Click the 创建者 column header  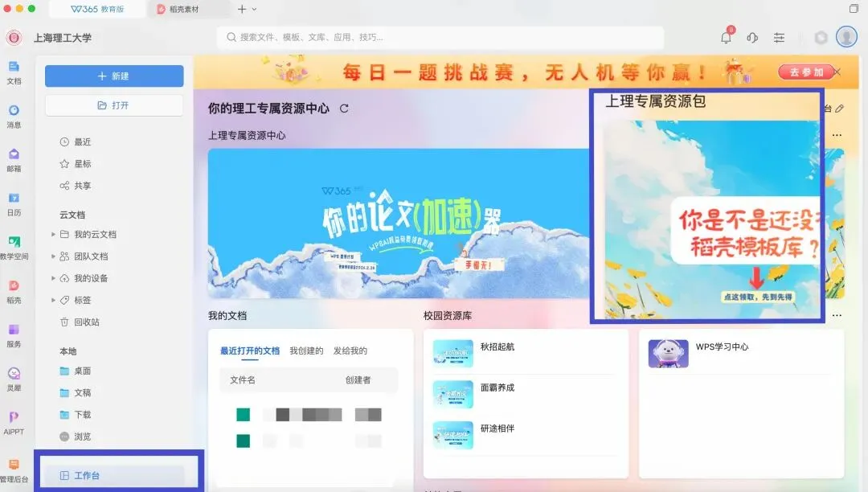(358, 380)
